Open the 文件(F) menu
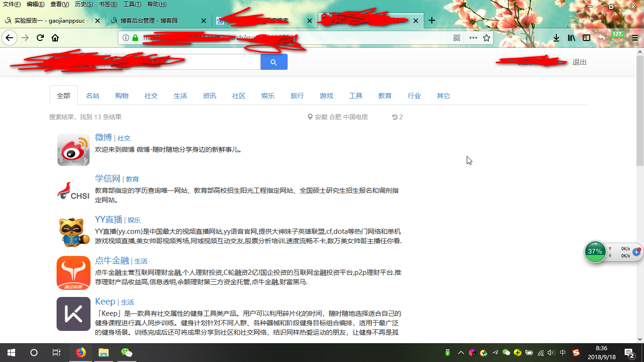 [x=12, y=4]
